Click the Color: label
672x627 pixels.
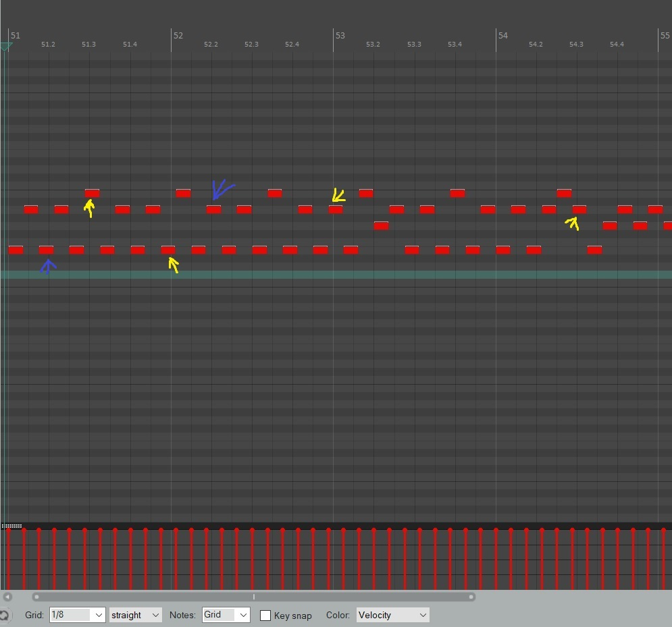pyautogui.click(x=338, y=615)
